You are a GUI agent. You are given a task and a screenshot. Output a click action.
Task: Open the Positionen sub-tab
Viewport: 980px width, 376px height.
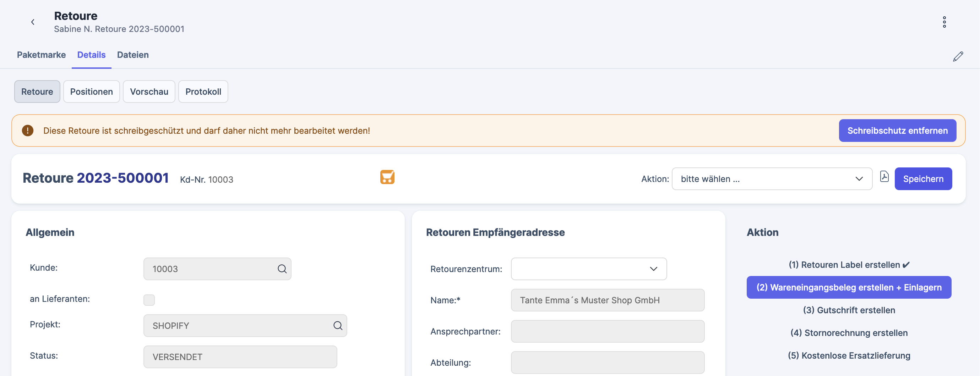[x=91, y=92]
